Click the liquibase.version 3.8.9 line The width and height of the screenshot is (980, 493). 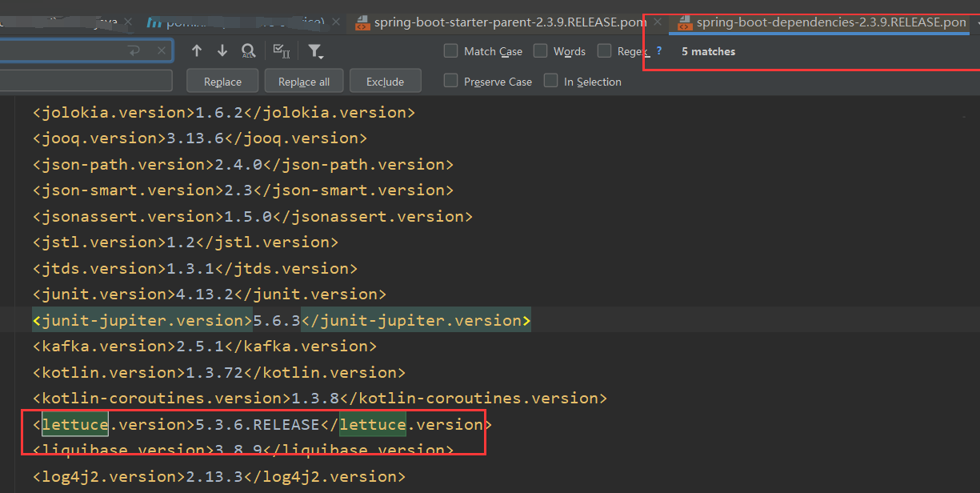tap(242, 450)
